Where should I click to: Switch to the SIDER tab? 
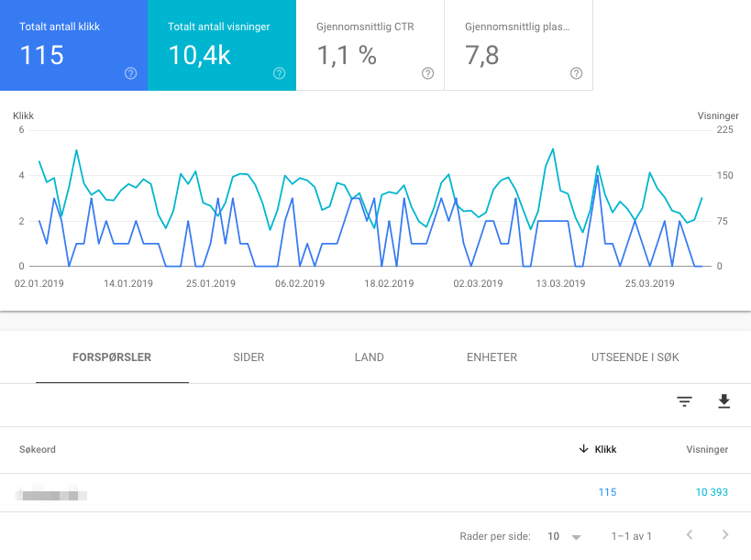248,357
